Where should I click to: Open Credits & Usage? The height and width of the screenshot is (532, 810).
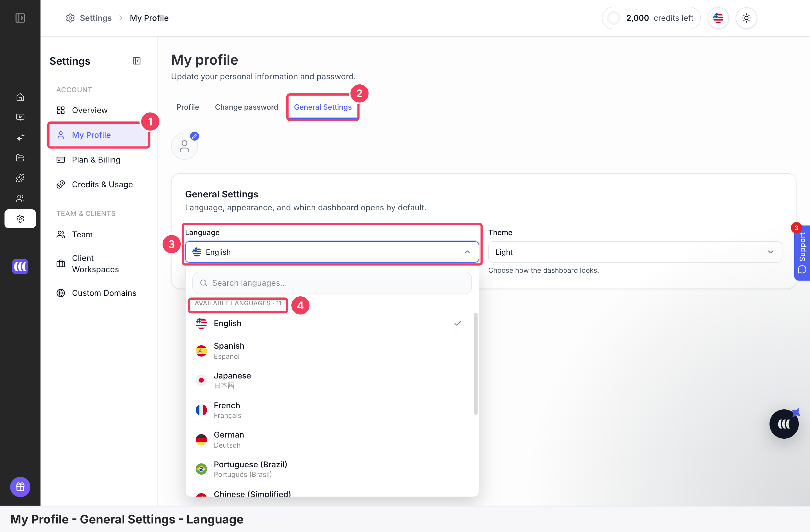point(99,184)
